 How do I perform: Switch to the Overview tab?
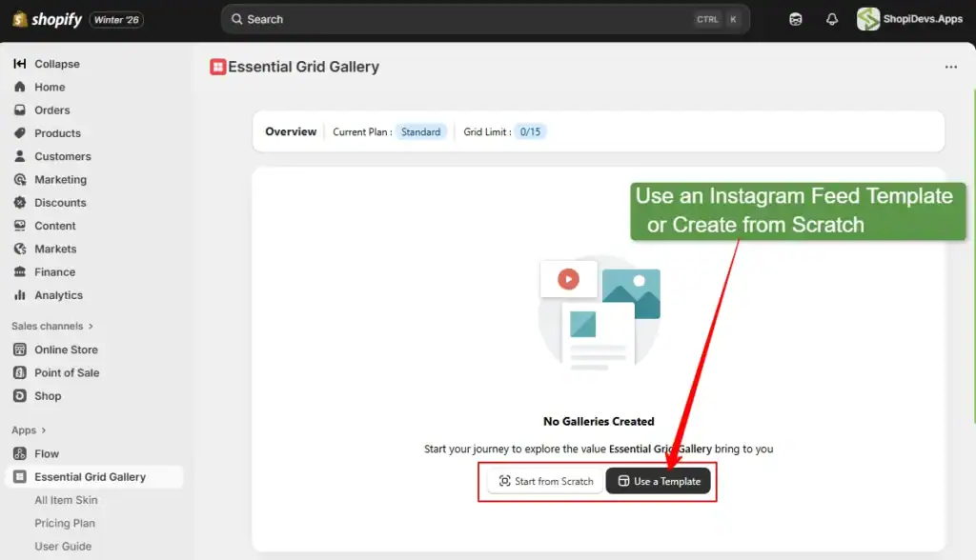pyautogui.click(x=290, y=131)
